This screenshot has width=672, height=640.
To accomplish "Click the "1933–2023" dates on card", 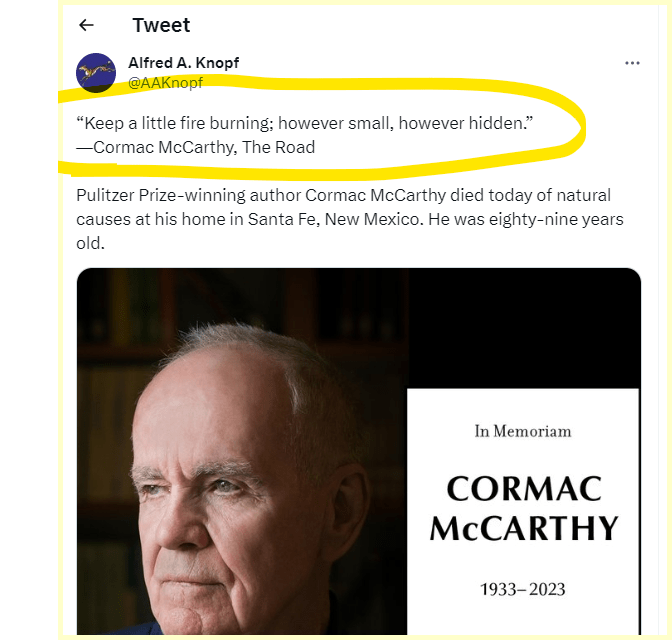I will tap(523, 589).
